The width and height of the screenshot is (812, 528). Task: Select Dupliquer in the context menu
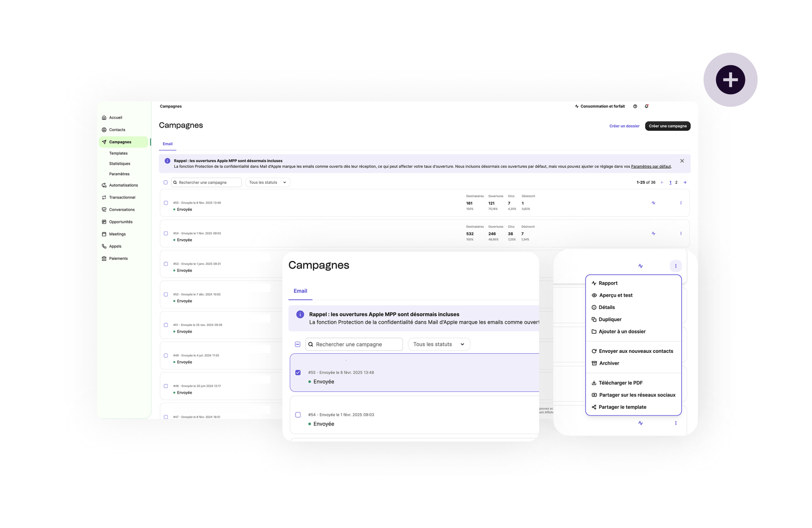pyautogui.click(x=610, y=319)
